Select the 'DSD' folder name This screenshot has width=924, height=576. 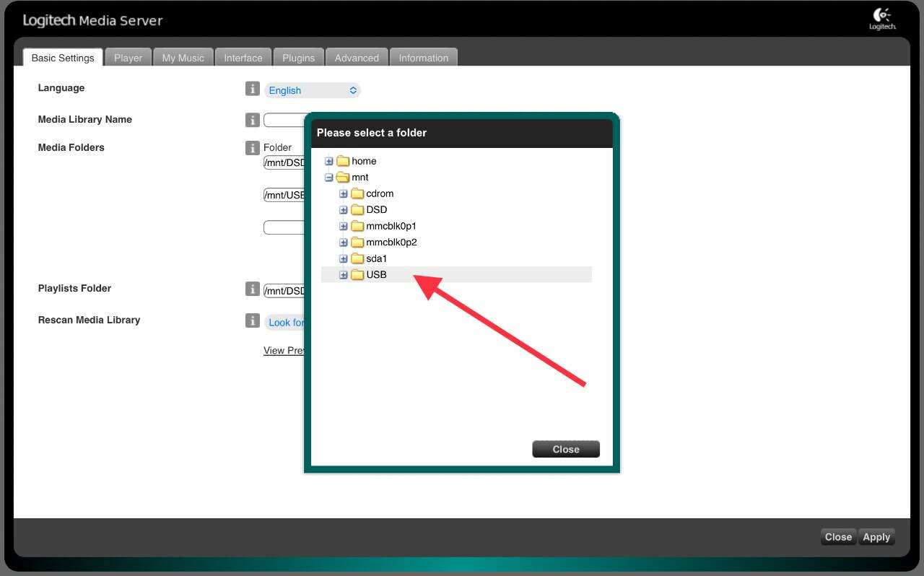click(x=377, y=210)
